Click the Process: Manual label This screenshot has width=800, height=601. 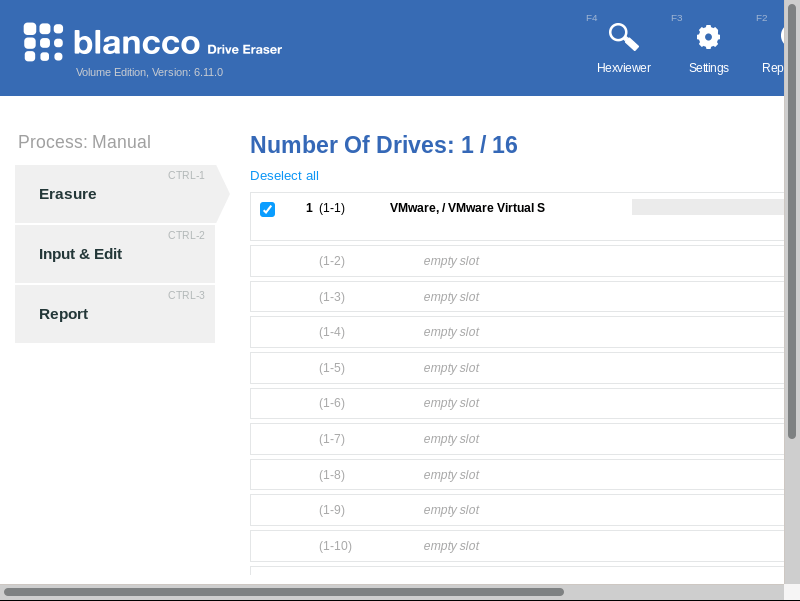click(84, 142)
